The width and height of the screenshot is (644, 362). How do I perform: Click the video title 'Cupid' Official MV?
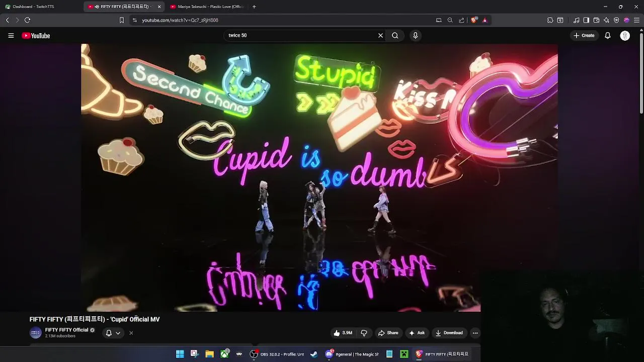pyautogui.click(x=95, y=319)
